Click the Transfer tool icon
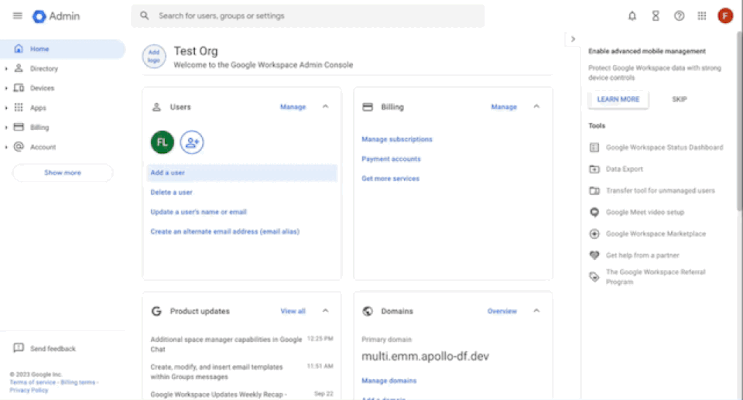743x400 pixels. [x=594, y=191]
